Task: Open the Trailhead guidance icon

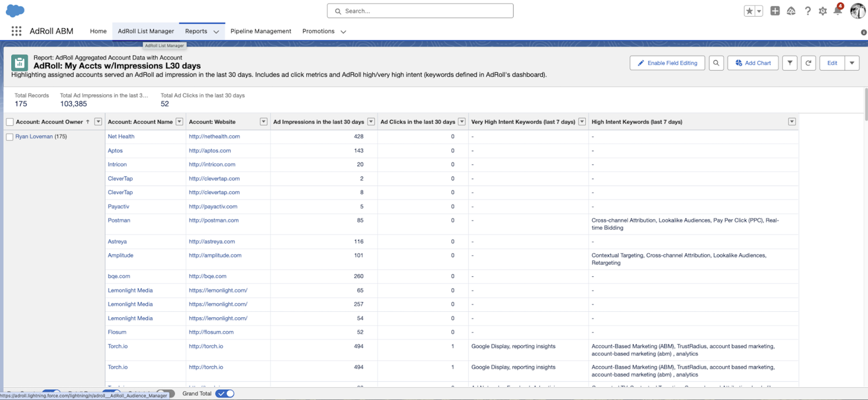Action: 791,11
